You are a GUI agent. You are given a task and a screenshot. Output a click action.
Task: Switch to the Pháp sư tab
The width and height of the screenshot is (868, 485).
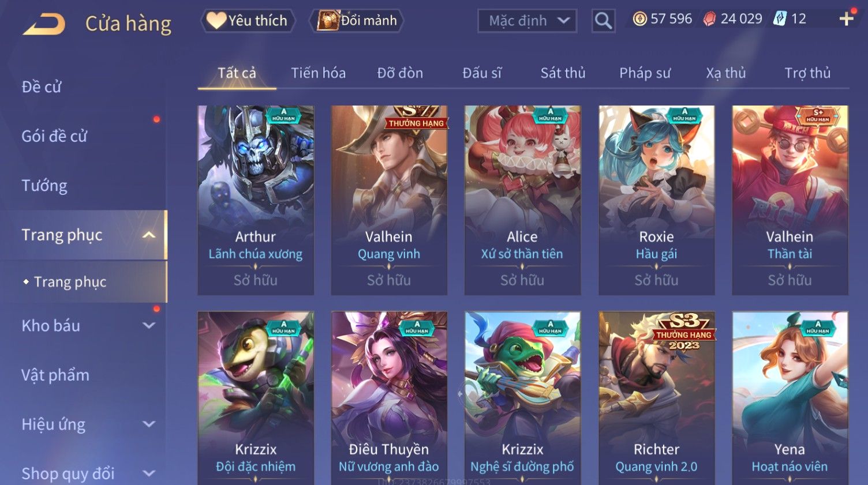pyautogui.click(x=645, y=73)
